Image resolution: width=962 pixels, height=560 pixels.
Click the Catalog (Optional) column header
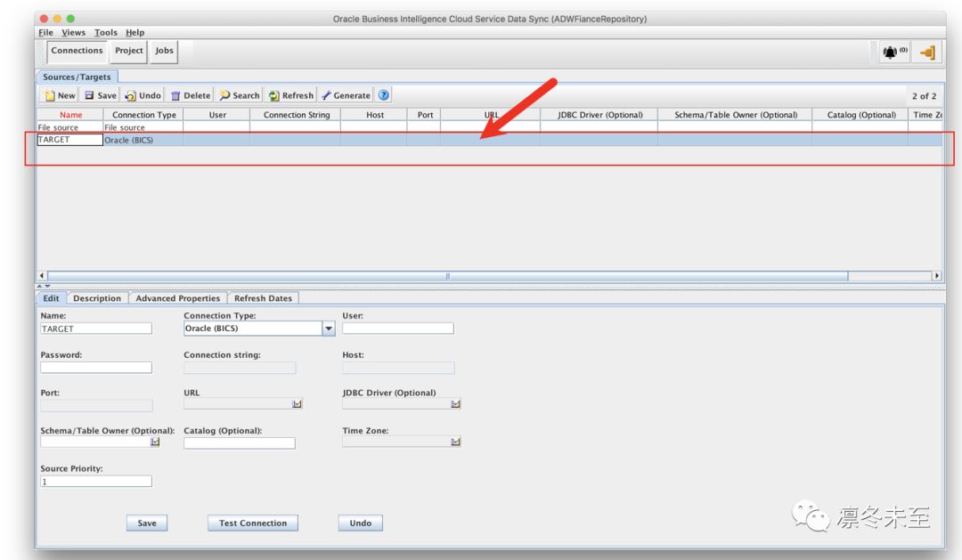tap(860, 115)
